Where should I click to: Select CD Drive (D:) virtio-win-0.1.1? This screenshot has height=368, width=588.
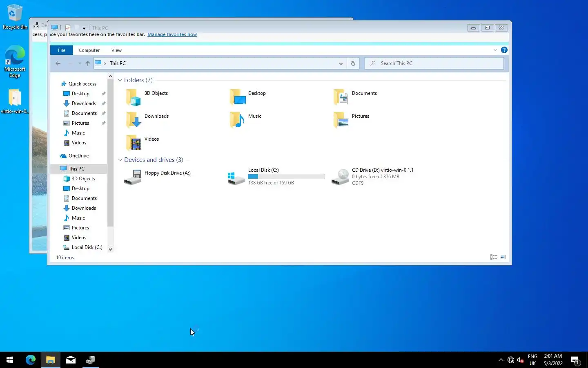click(x=373, y=177)
